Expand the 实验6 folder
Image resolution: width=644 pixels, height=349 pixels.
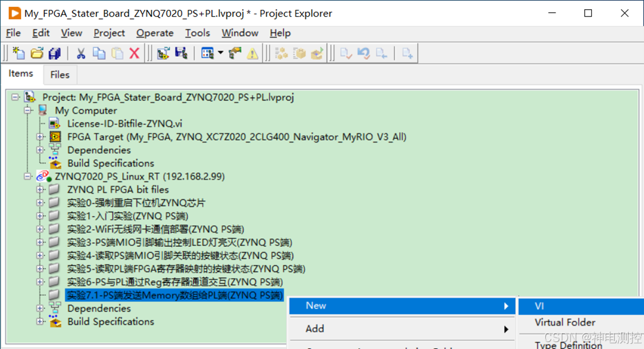[x=40, y=282]
